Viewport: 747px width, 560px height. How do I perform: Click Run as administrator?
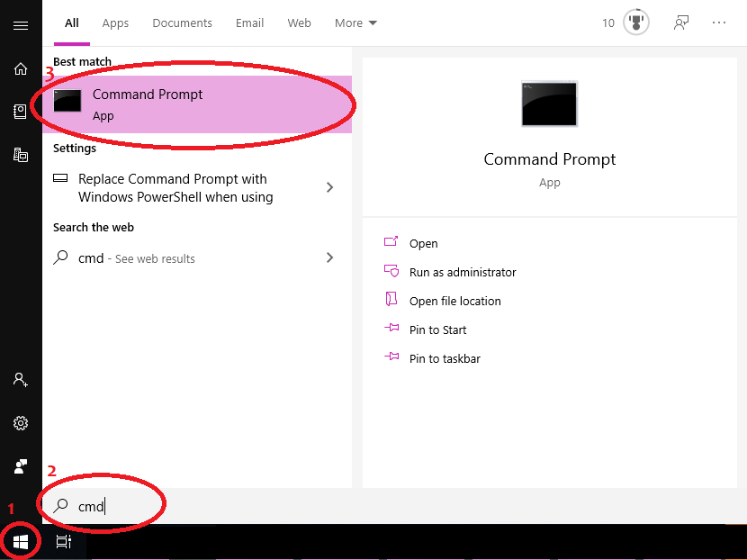[463, 272]
